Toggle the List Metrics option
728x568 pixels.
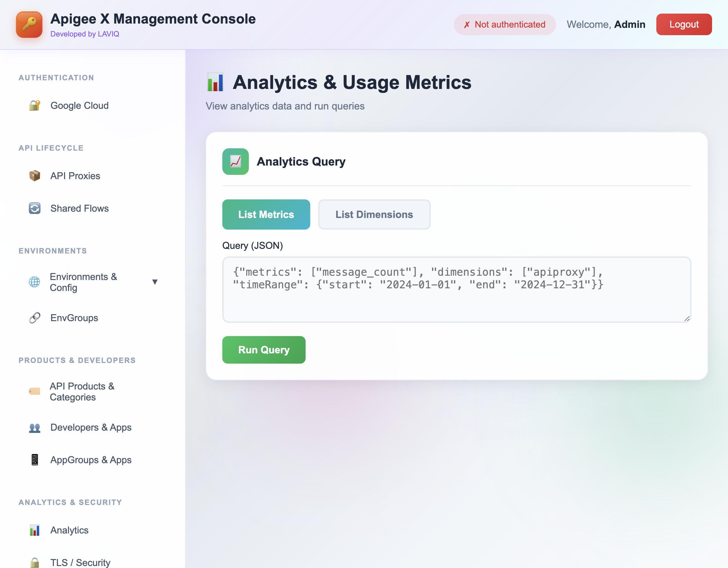coord(266,214)
